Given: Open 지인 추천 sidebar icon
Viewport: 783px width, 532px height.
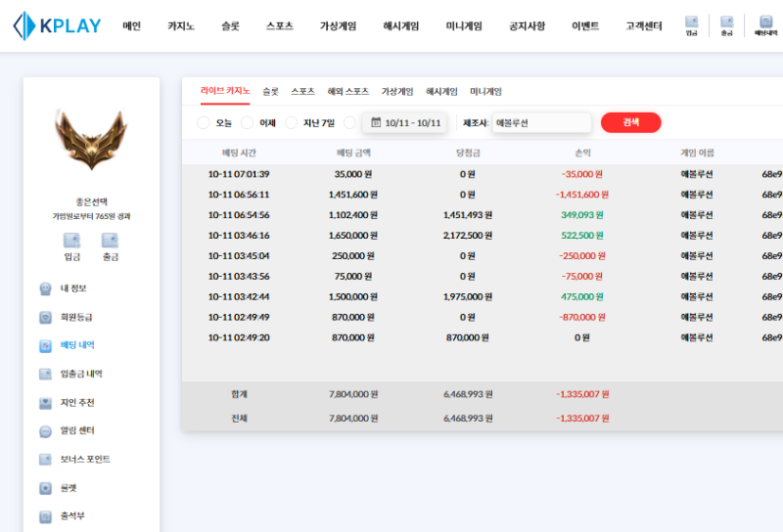Looking at the screenshot, I should click(45, 402).
